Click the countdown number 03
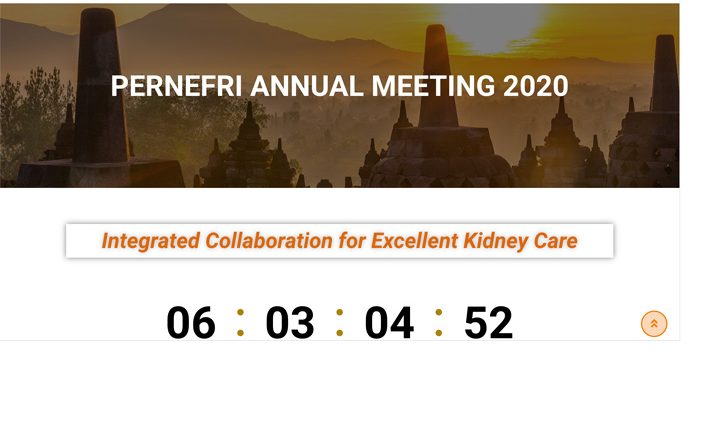The height and width of the screenshot is (445, 728). point(290,323)
